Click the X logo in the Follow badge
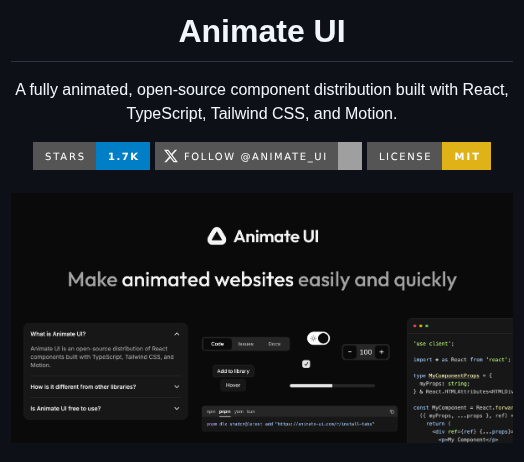This screenshot has height=462, width=524. point(171,156)
